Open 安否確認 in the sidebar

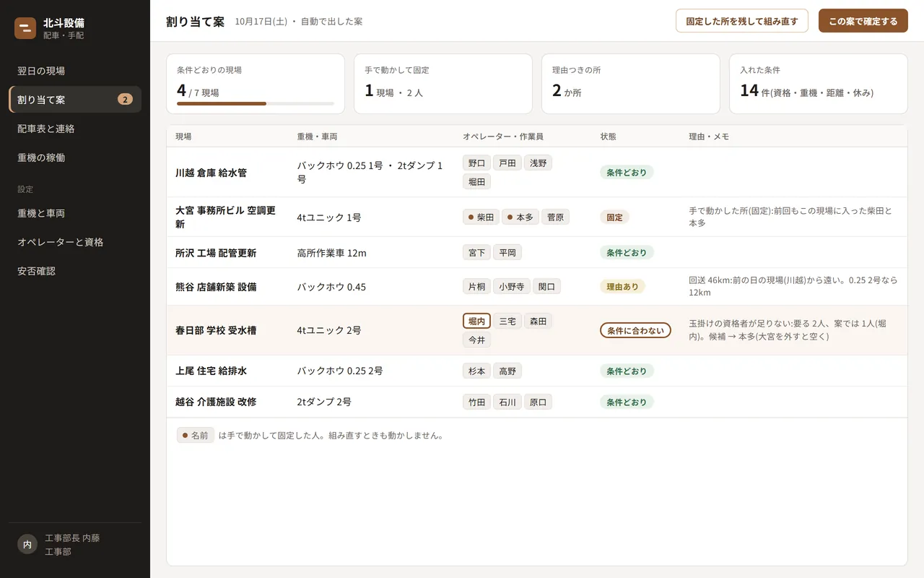[75, 272]
